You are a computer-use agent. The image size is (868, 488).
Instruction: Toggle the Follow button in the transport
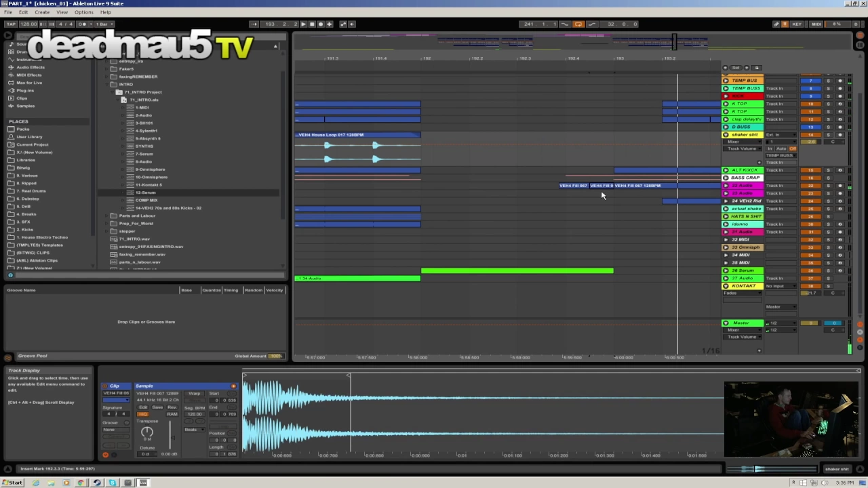coord(254,24)
